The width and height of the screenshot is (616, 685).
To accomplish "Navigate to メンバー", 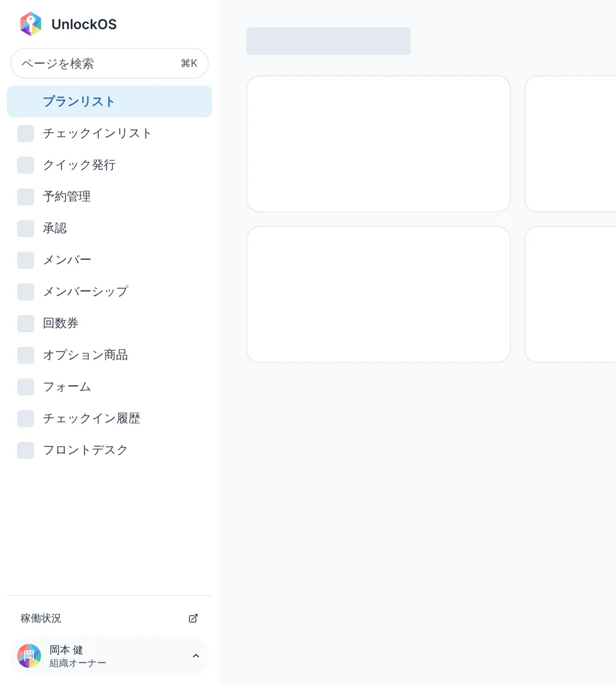I will click(x=110, y=260).
